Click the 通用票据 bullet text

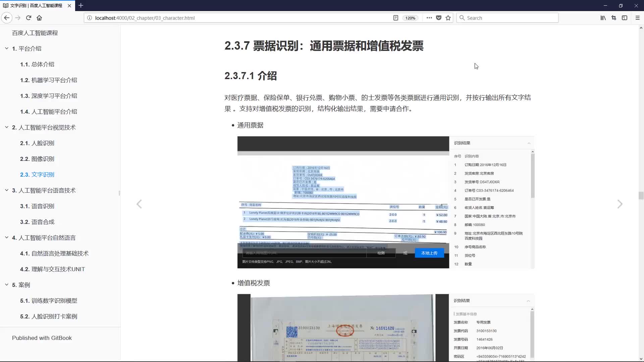click(x=250, y=125)
